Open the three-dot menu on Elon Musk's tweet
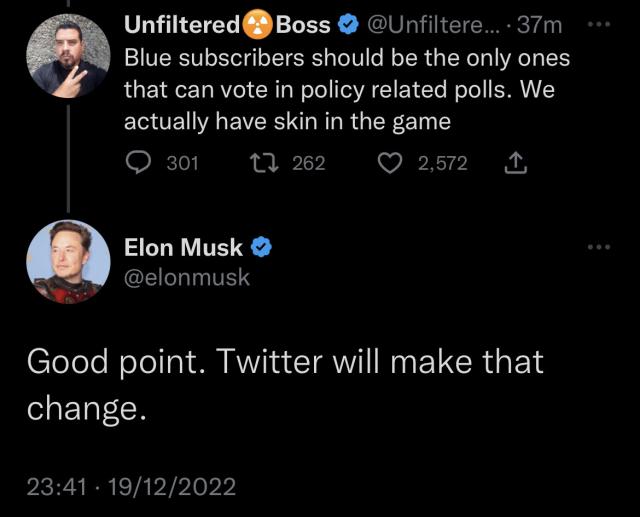This screenshot has height=517, width=640. click(x=598, y=246)
